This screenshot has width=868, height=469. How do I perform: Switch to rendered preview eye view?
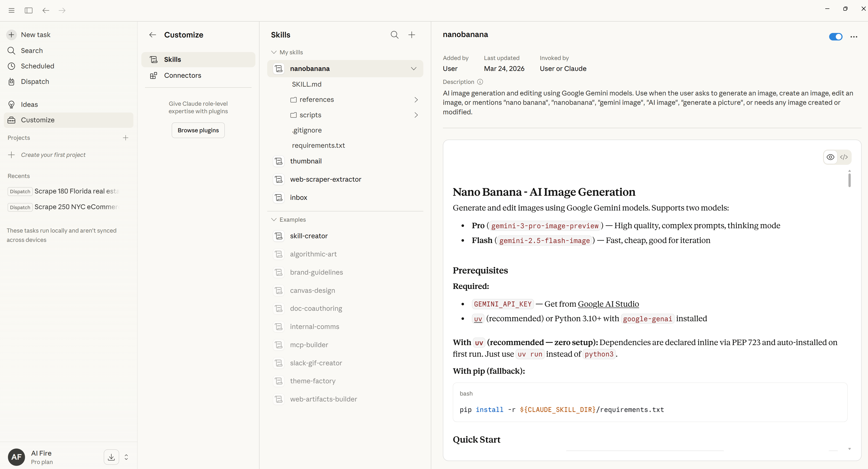(830, 157)
